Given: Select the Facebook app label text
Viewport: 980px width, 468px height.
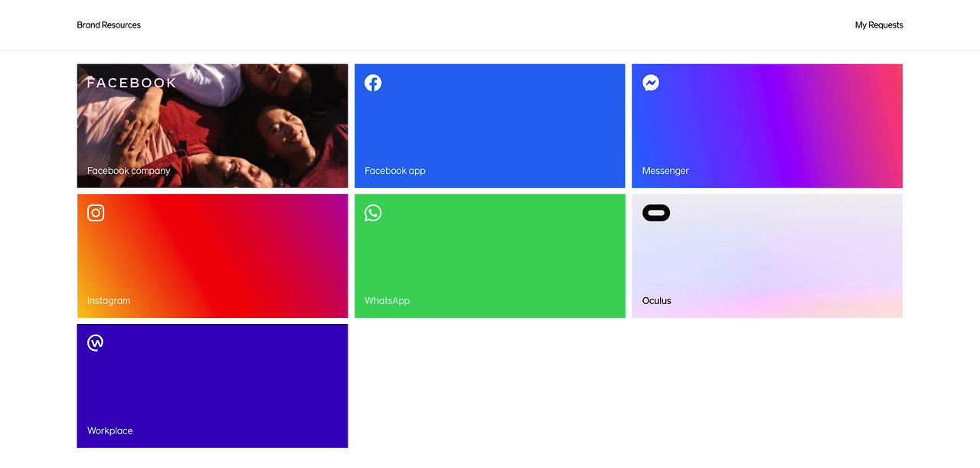Looking at the screenshot, I should pyautogui.click(x=395, y=171).
